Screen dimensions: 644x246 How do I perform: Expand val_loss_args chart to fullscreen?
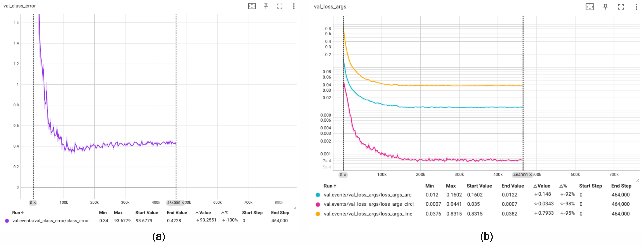[621, 7]
